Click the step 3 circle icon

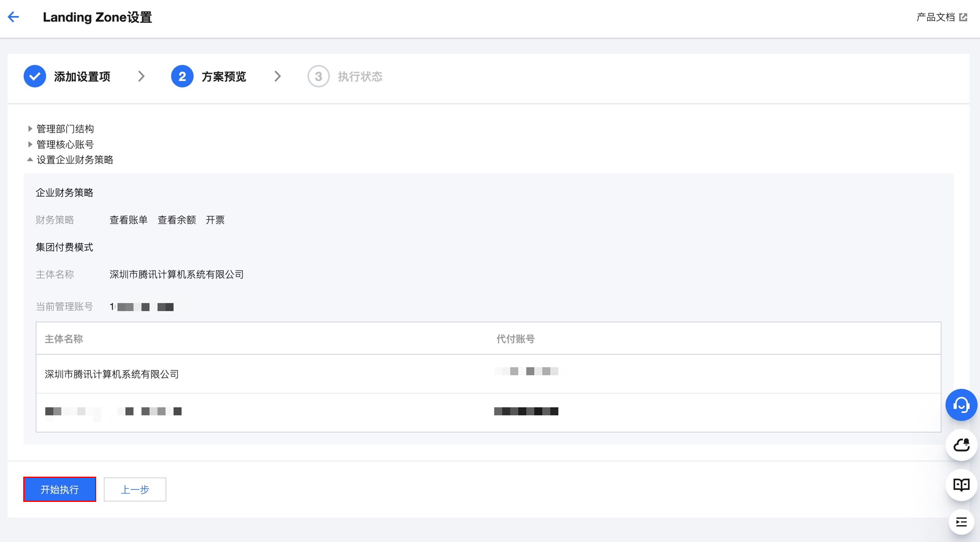pyautogui.click(x=318, y=76)
